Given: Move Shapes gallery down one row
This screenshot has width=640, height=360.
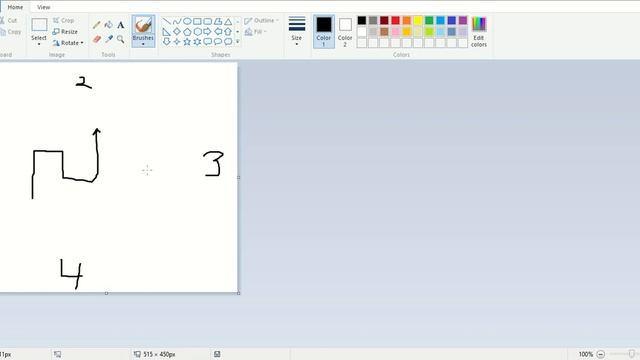Looking at the screenshot, I should point(238,31).
